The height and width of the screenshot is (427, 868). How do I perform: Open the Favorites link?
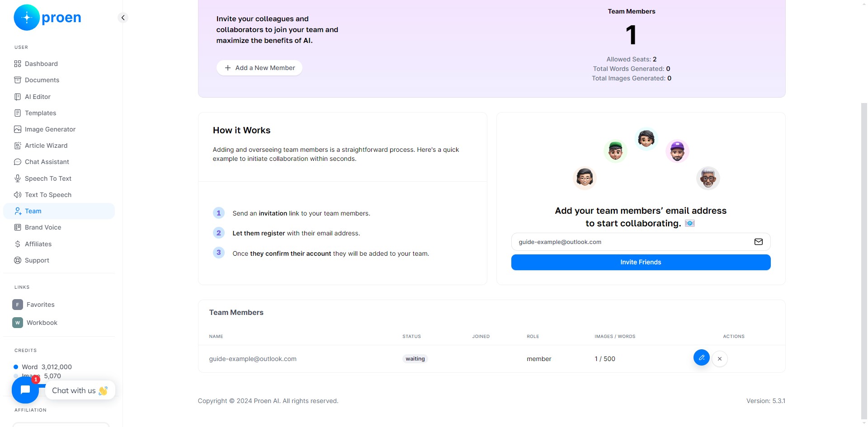click(x=40, y=305)
